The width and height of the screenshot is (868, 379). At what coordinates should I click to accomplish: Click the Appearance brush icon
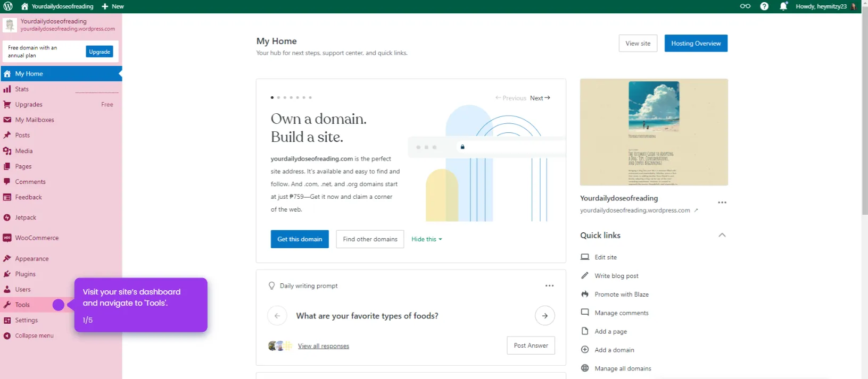[7, 259]
